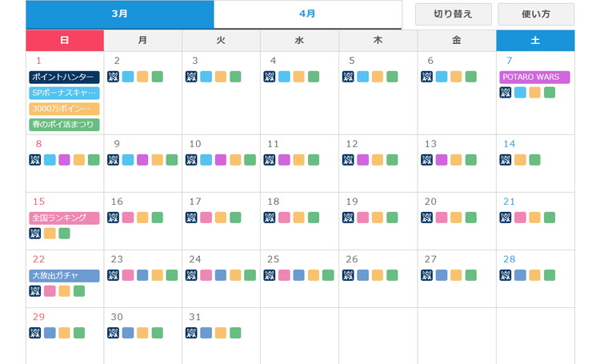Select the steel blue marker on March 23
This screenshot has height=364, width=592.
coord(142,275)
